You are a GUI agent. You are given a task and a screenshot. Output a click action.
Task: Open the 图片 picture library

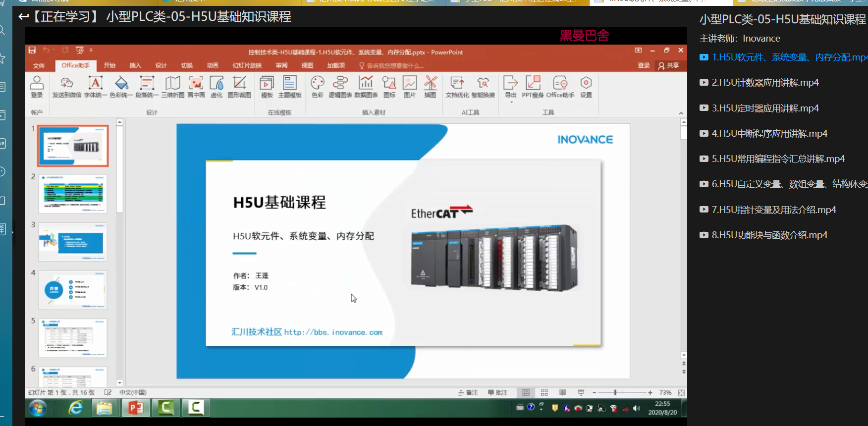tap(410, 87)
